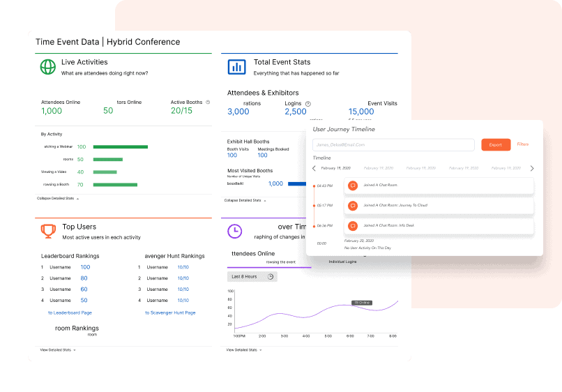This screenshot has height=392, width=562.
Task: Select the Individual Logins tab
Action: tap(342, 262)
